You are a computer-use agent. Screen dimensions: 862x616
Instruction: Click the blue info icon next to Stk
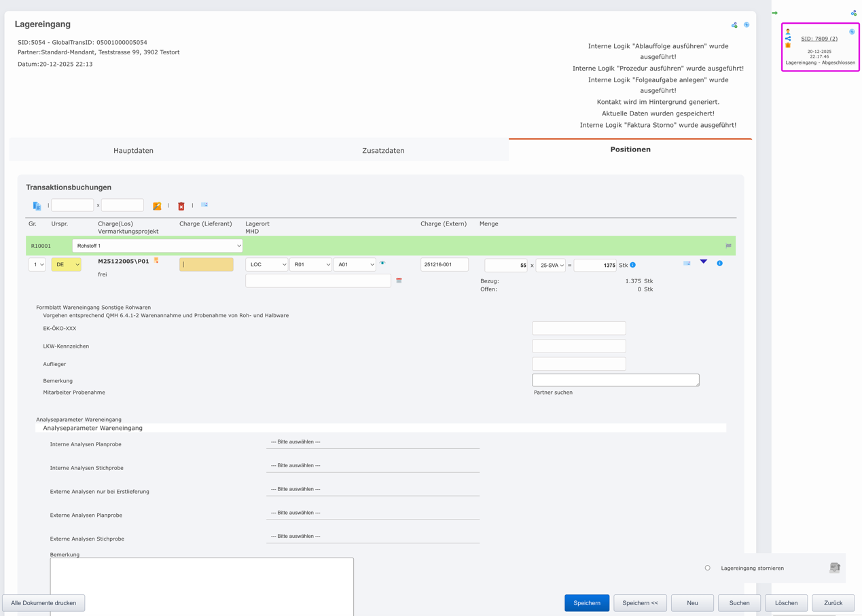coord(633,265)
